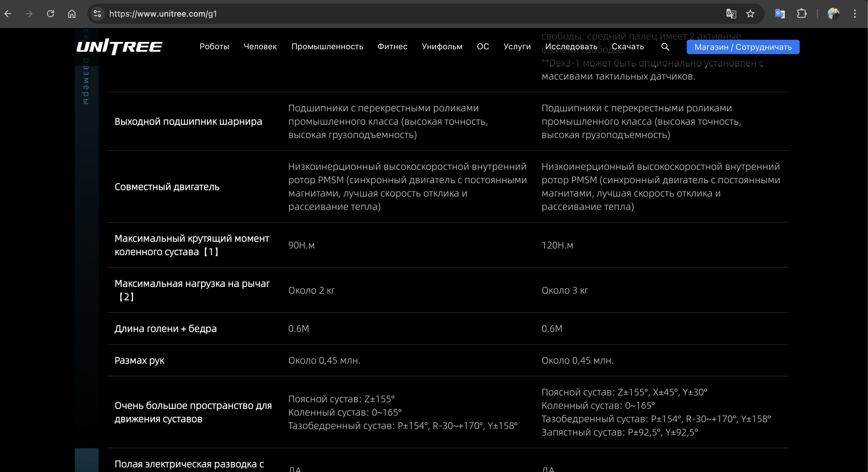
Task: Select the knee torque value 90Н.м
Action: (x=301, y=245)
